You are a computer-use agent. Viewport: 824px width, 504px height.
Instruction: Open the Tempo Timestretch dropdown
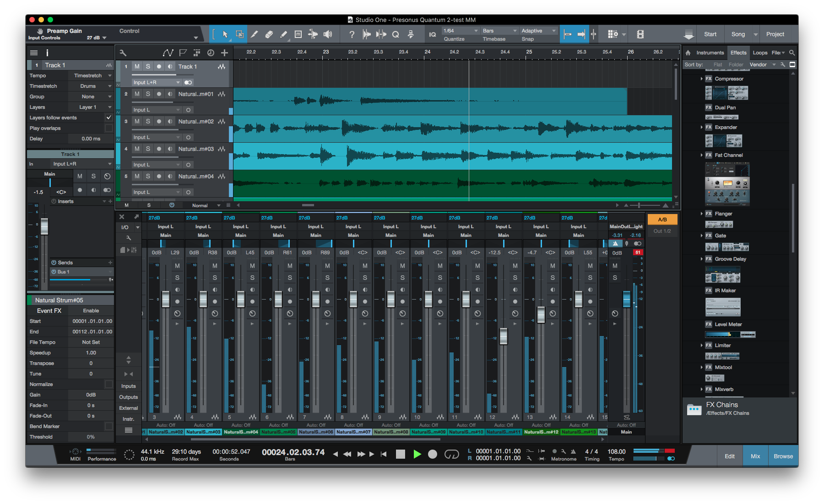click(x=91, y=75)
